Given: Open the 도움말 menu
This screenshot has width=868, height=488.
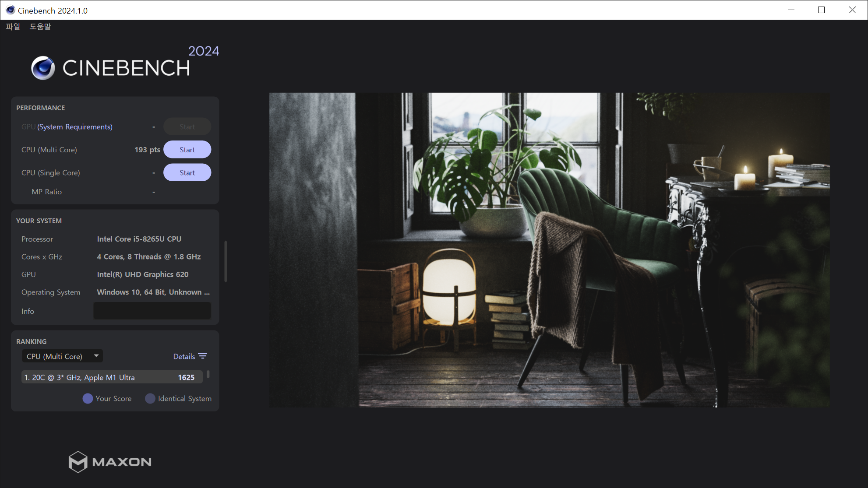Looking at the screenshot, I should (40, 26).
